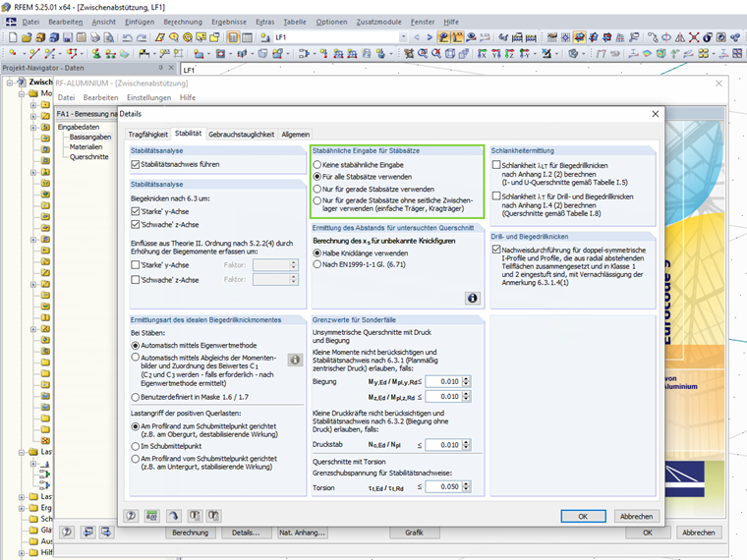The width and height of the screenshot is (747, 560).
Task: Click the Redo arrow icon
Action: 141,37
